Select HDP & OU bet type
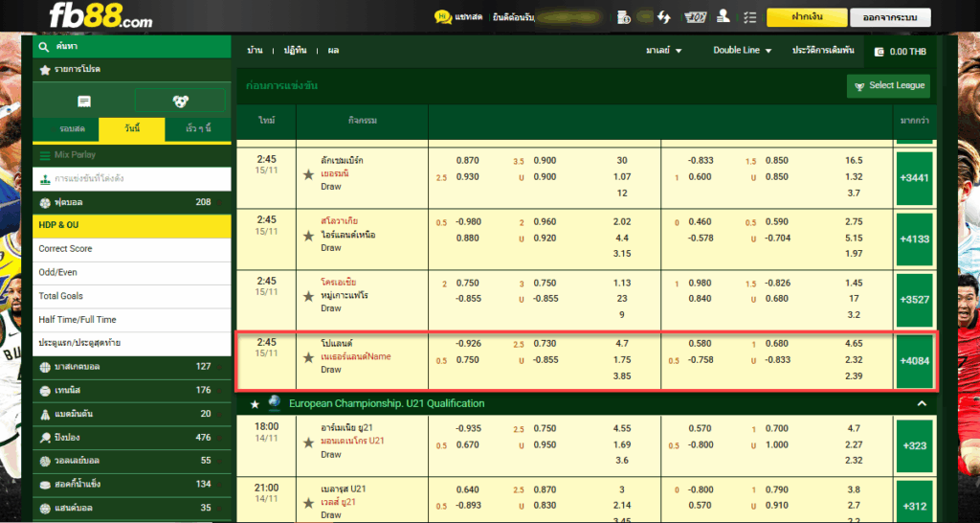Image resolution: width=980 pixels, height=523 pixels. point(132,225)
